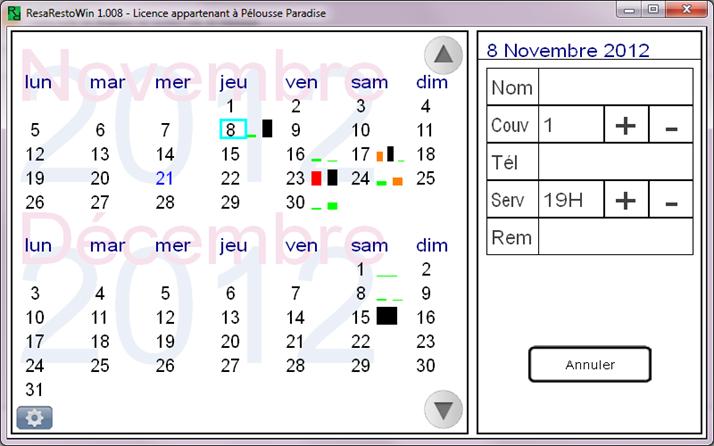
Task: Increase Serv hour with the plus button
Action: 626,200
